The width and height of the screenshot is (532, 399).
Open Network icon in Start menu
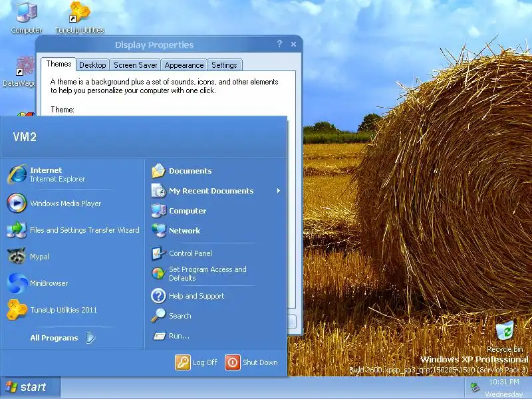point(158,230)
